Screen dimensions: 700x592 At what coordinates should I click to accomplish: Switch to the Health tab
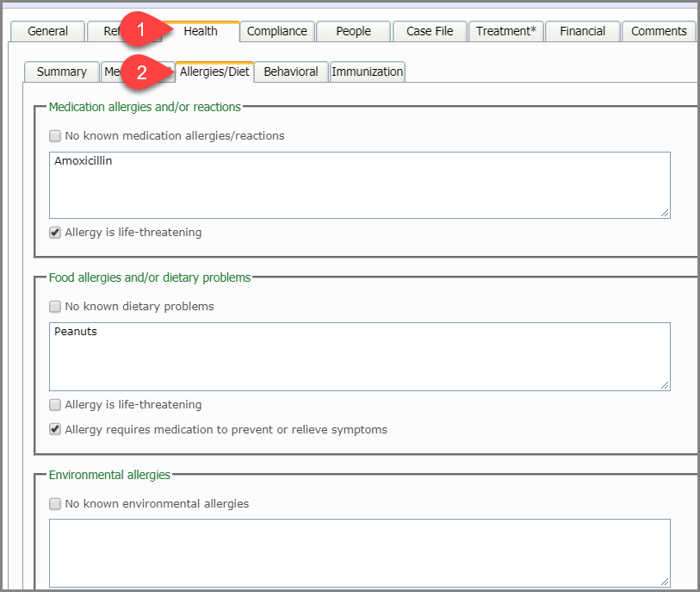pyautogui.click(x=201, y=31)
